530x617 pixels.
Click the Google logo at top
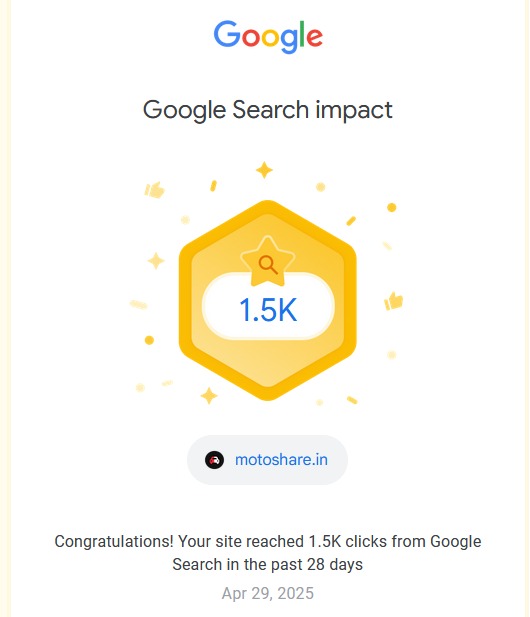click(x=268, y=36)
